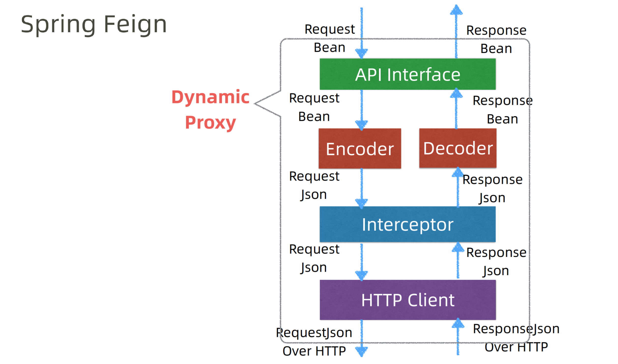Click the up arrowhead entering API Interface bottom
This screenshot has height=364, width=618.
tap(456, 94)
